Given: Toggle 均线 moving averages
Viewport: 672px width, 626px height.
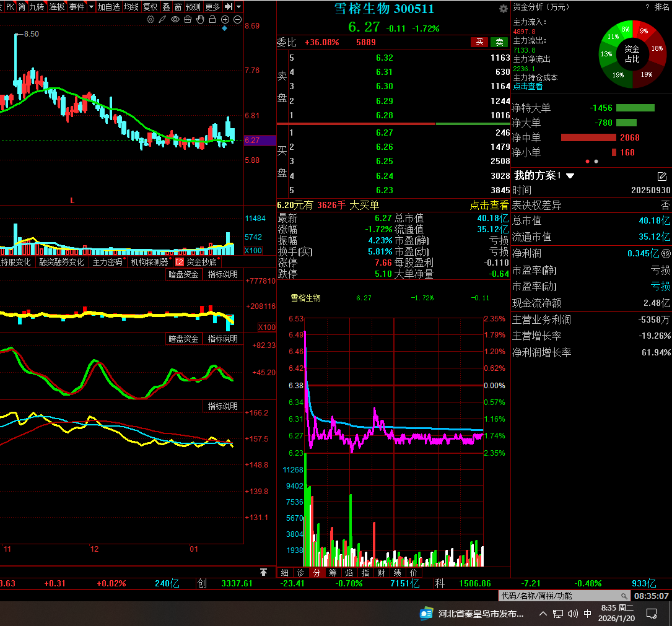Looking at the screenshot, I should [131, 6].
